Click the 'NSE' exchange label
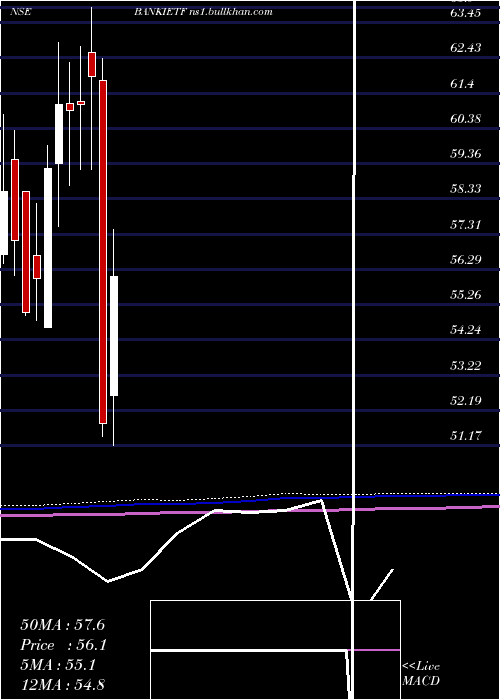Screen dimensions: 500x700 click(x=21, y=12)
